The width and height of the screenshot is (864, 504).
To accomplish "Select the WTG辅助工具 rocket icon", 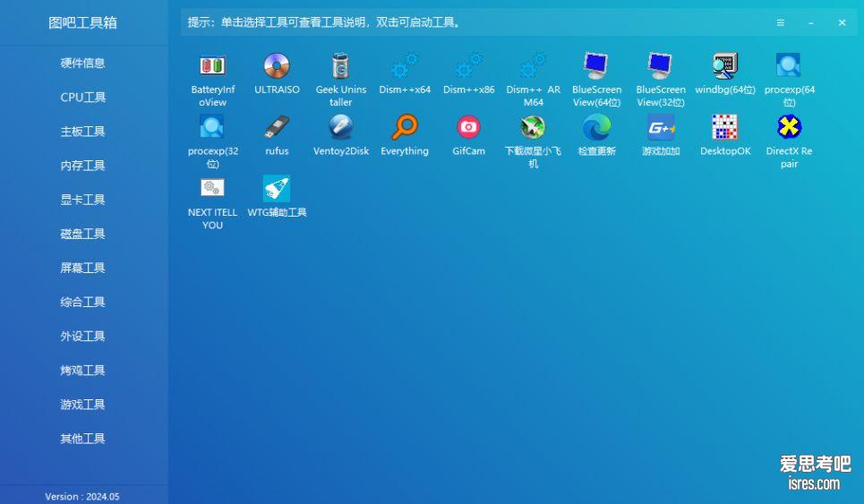I will click(x=277, y=188).
